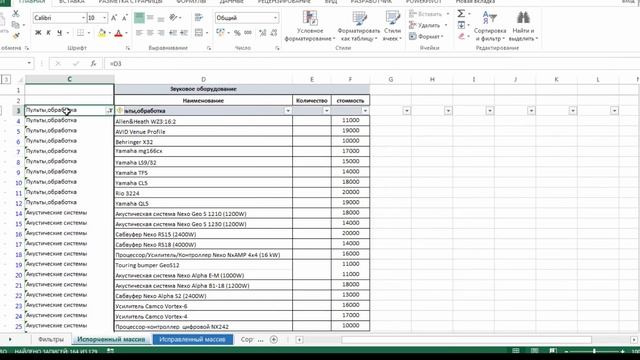Merge and center cells
Image resolution: width=640 pixels, height=360 pixels.
pyautogui.click(x=199, y=33)
